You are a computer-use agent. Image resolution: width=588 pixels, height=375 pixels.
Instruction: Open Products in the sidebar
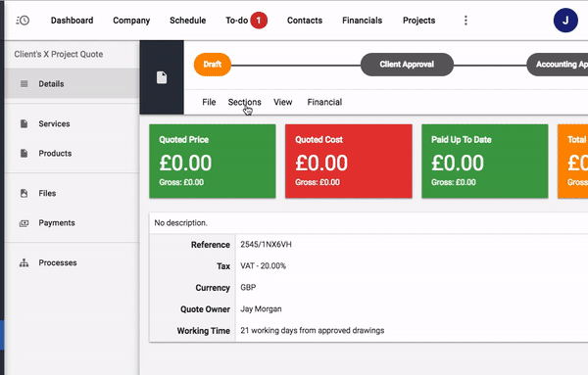click(72, 153)
